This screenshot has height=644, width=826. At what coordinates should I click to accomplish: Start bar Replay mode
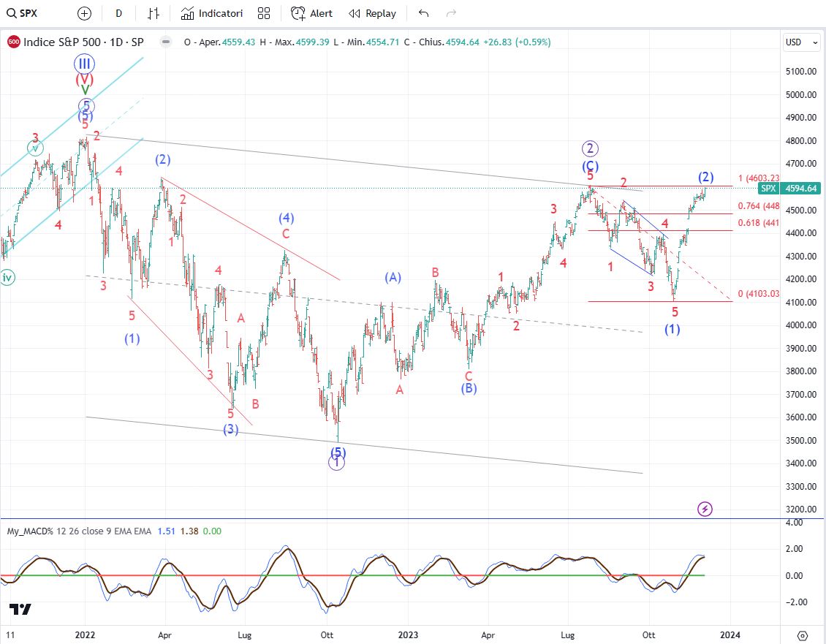pyautogui.click(x=373, y=14)
